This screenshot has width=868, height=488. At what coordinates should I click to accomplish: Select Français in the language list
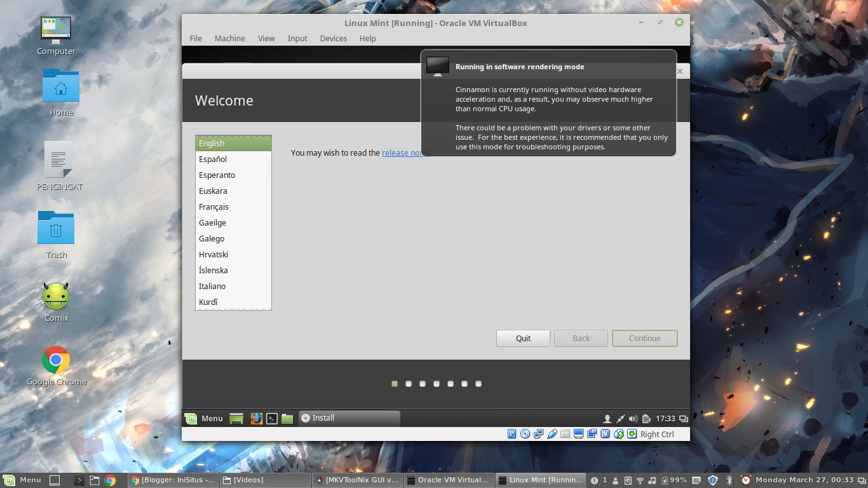(x=233, y=207)
